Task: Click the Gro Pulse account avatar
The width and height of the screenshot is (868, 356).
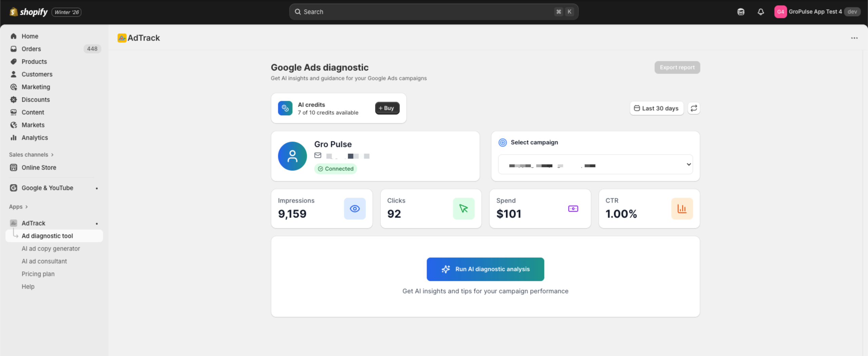Action: click(x=292, y=156)
